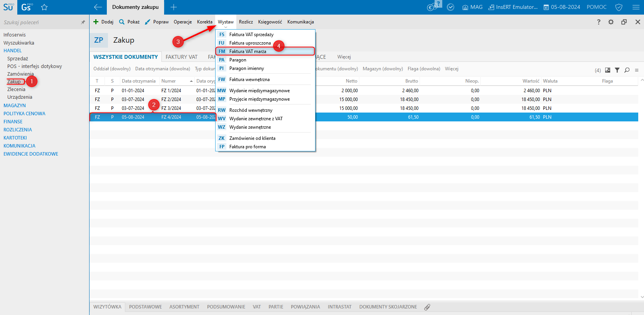Screen dimensions: 644x315
Task: Go back with the left arrow icon
Action: pyautogui.click(x=98, y=7)
